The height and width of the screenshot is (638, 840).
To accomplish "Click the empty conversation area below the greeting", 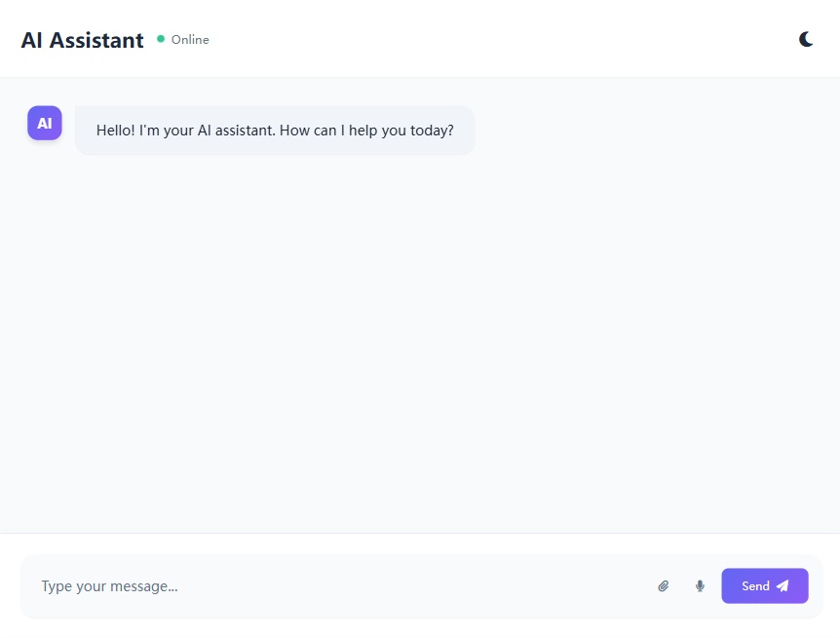I will 419,341.
